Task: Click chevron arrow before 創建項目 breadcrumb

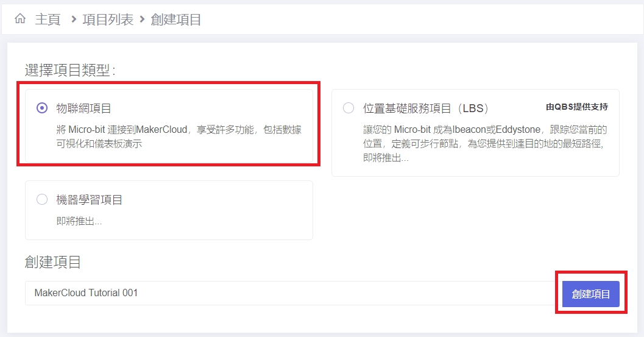Action: point(142,19)
